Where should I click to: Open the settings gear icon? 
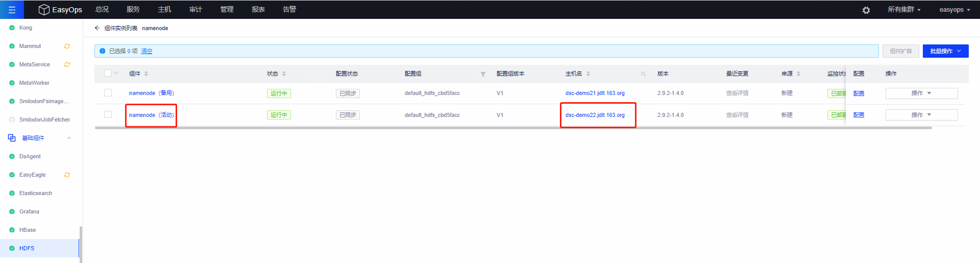coord(866,10)
